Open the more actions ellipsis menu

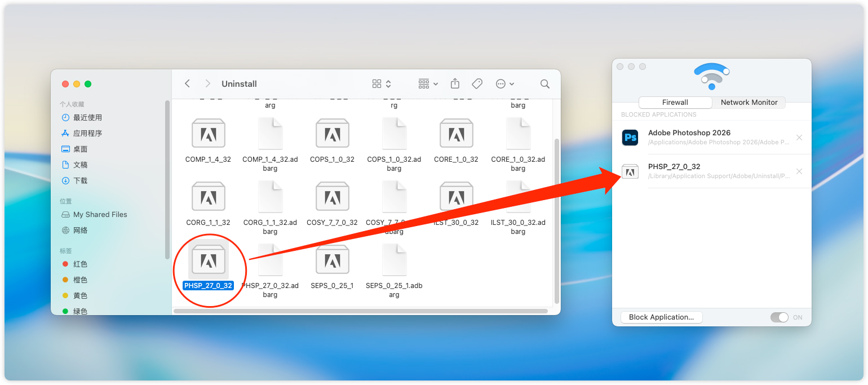504,83
